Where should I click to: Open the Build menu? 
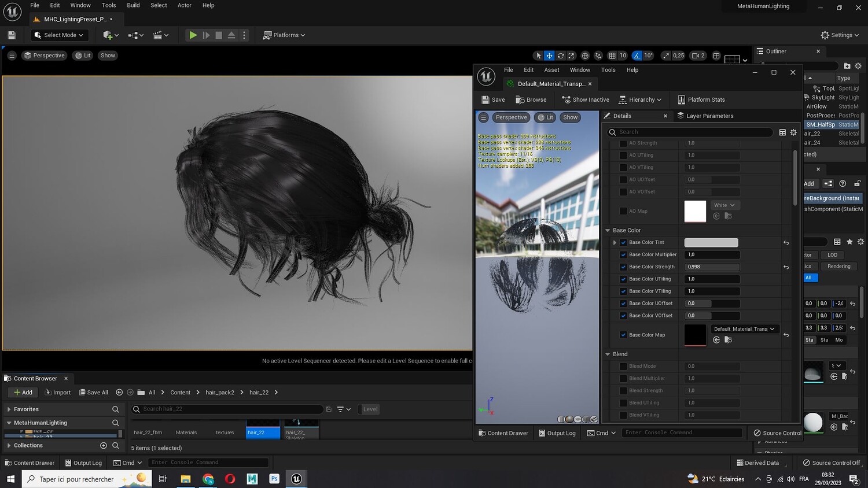[x=133, y=5]
